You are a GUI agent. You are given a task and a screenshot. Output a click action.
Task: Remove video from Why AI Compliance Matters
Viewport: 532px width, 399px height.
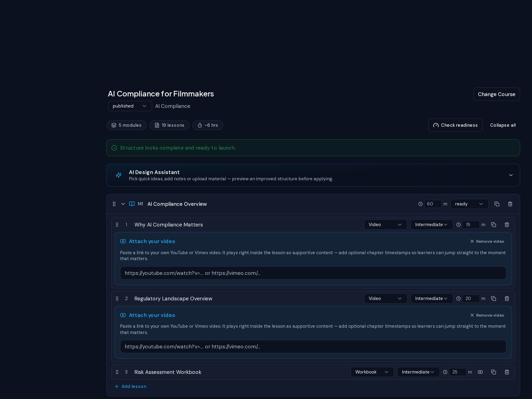487,241
